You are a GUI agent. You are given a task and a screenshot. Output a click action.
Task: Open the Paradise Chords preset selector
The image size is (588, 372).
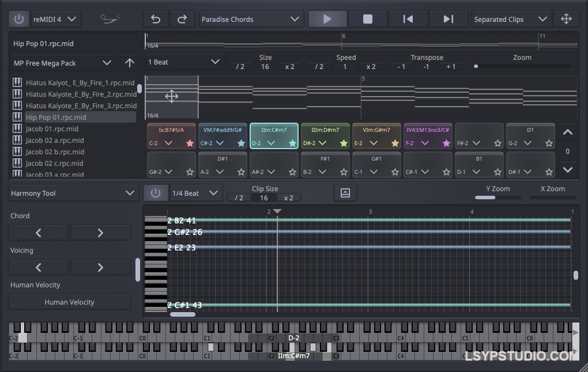click(x=251, y=18)
